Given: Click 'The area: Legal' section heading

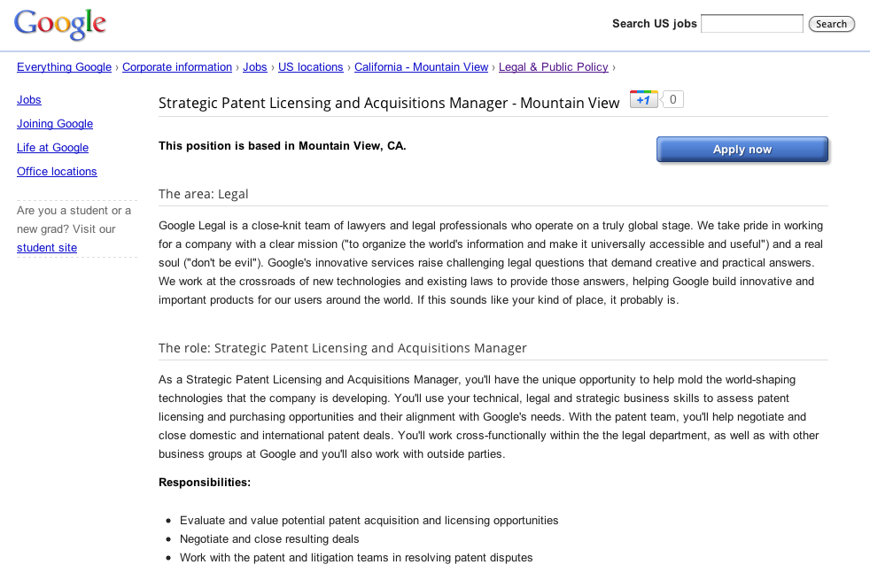Looking at the screenshot, I should [x=204, y=194].
